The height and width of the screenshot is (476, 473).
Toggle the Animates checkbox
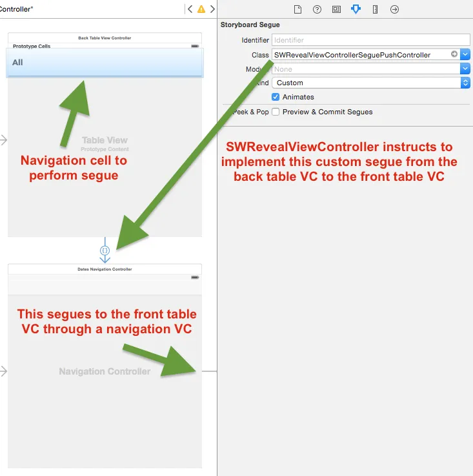click(276, 97)
